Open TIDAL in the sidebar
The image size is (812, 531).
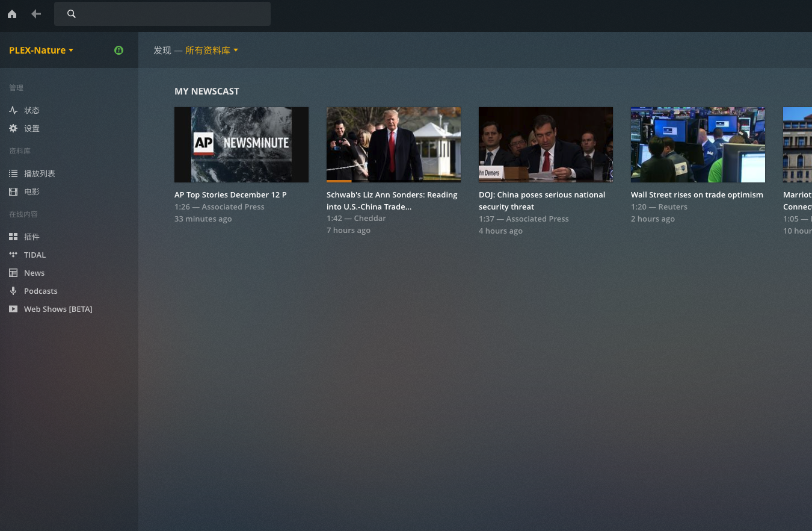coord(35,255)
